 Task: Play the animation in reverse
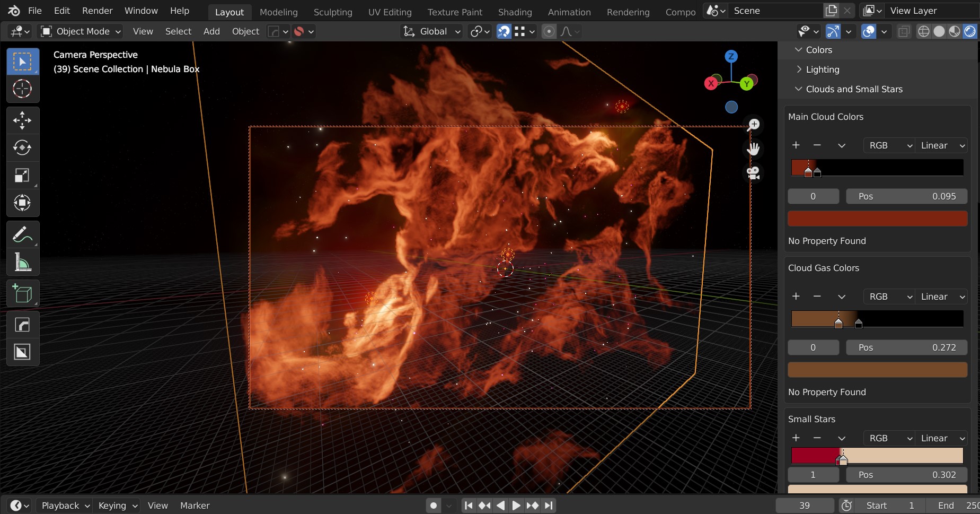500,506
